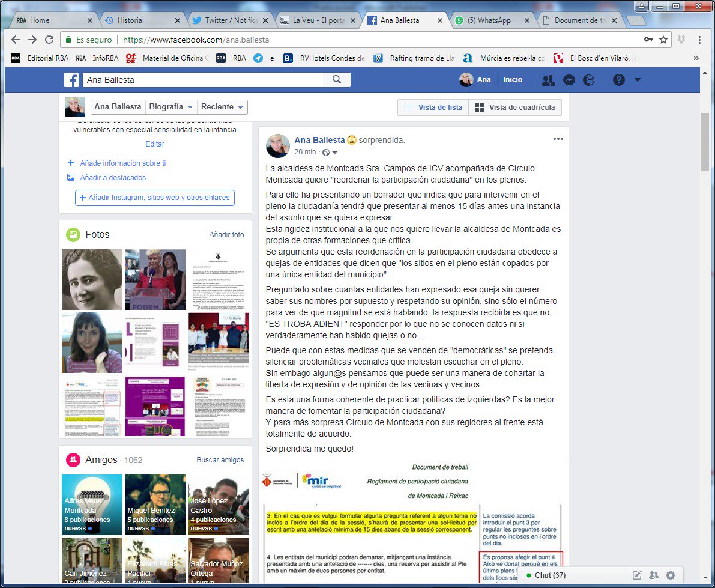The width and height of the screenshot is (715, 588).
Task: Open attached Document de treball image
Action: coord(413,523)
